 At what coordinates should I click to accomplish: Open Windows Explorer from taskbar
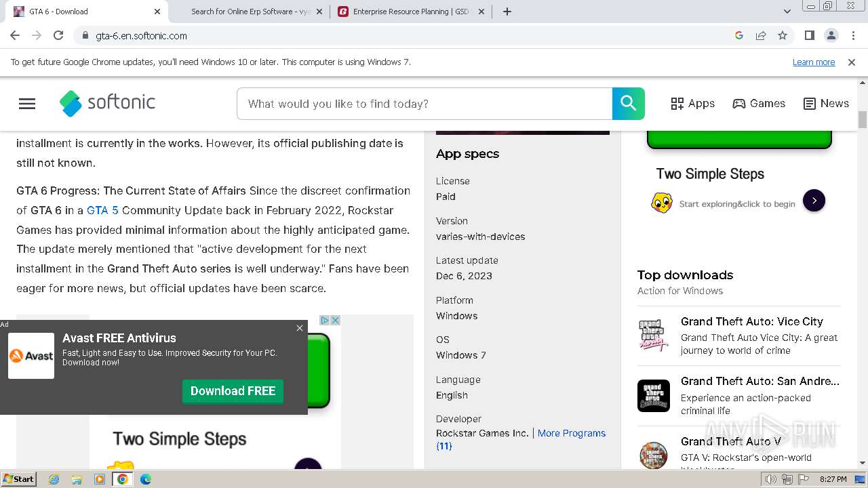pos(77,479)
